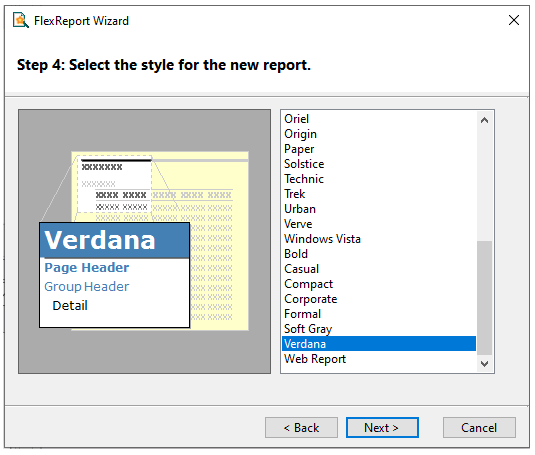The image size is (535, 455).
Task: Select the Web Report style
Action: [x=379, y=359]
